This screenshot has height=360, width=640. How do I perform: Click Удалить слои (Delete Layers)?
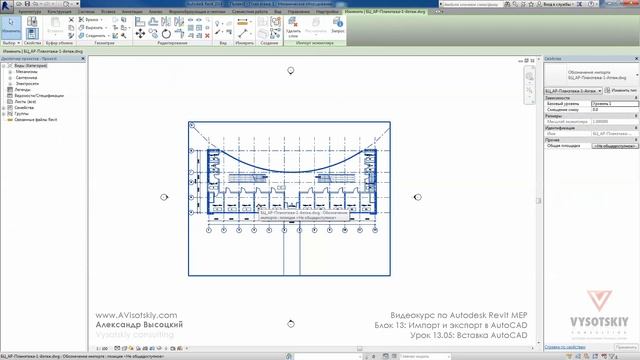coord(293,27)
